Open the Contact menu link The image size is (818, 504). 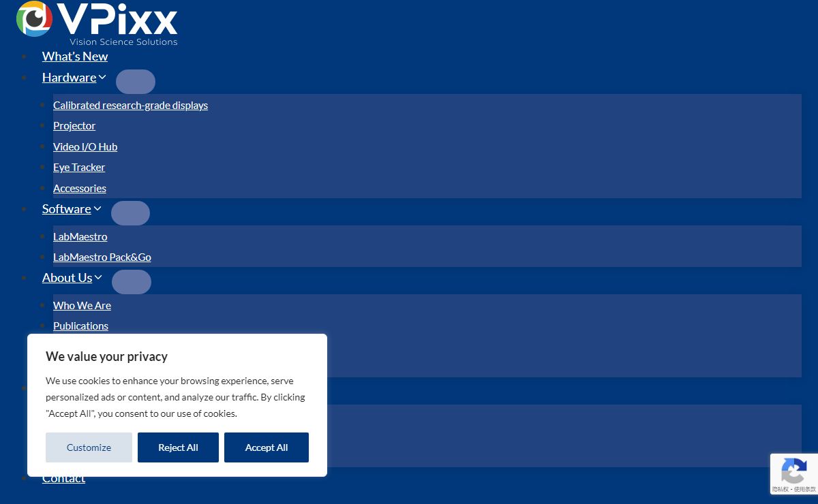point(63,478)
